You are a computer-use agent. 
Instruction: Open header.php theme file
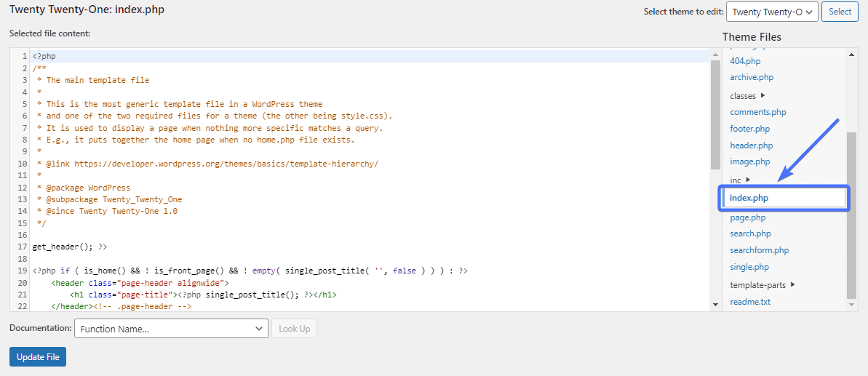(751, 145)
